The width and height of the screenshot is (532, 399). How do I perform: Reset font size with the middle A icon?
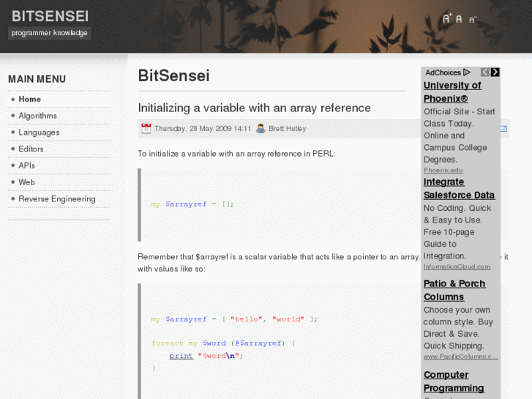click(x=459, y=19)
